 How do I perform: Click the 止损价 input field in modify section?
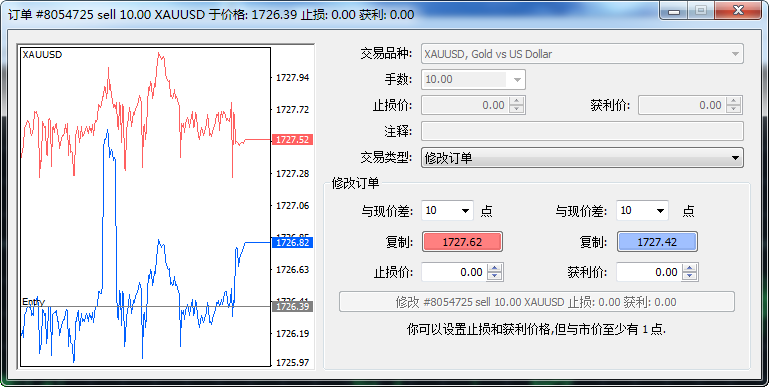point(454,272)
